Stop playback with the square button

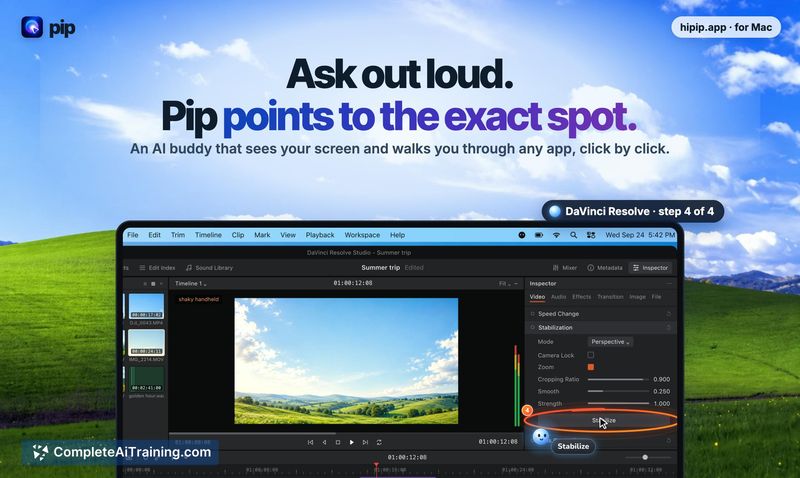click(338, 442)
